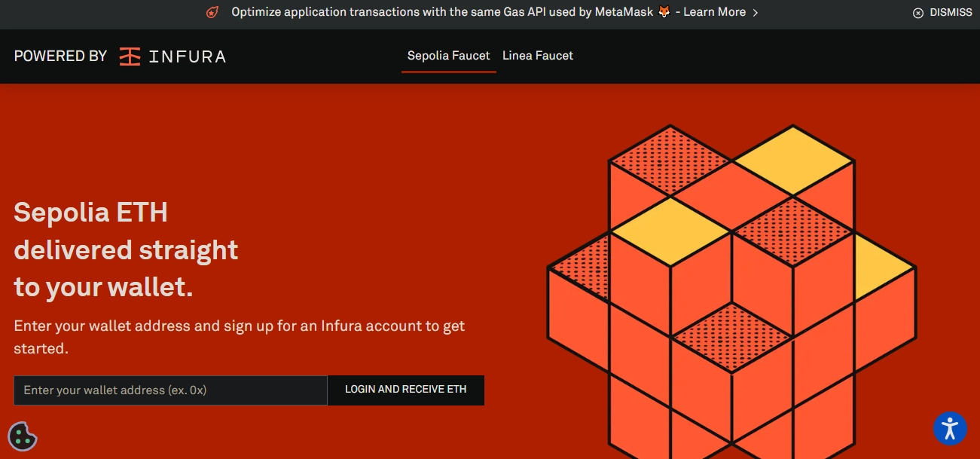Click the INFURA wordmark in the header
Image resolution: width=980 pixels, height=459 pixels.
tap(187, 57)
